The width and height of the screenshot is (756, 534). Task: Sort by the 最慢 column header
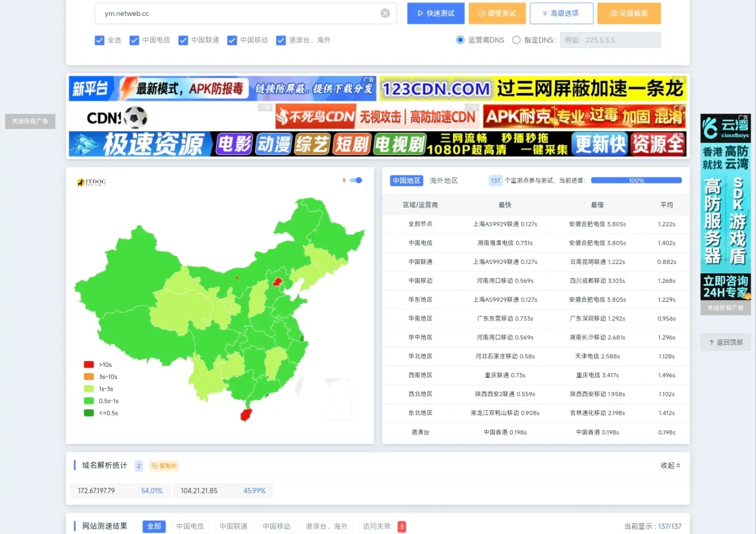click(x=597, y=205)
